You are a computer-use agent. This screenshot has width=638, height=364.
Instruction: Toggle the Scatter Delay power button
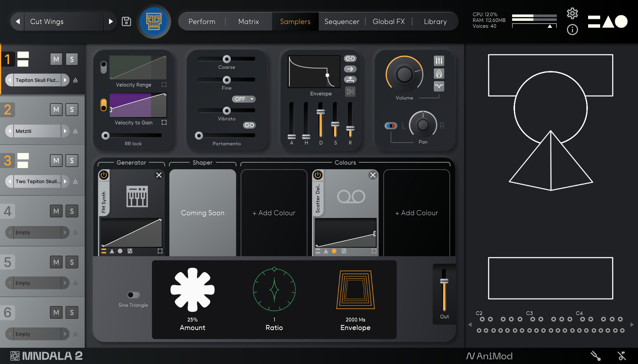(x=318, y=175)
